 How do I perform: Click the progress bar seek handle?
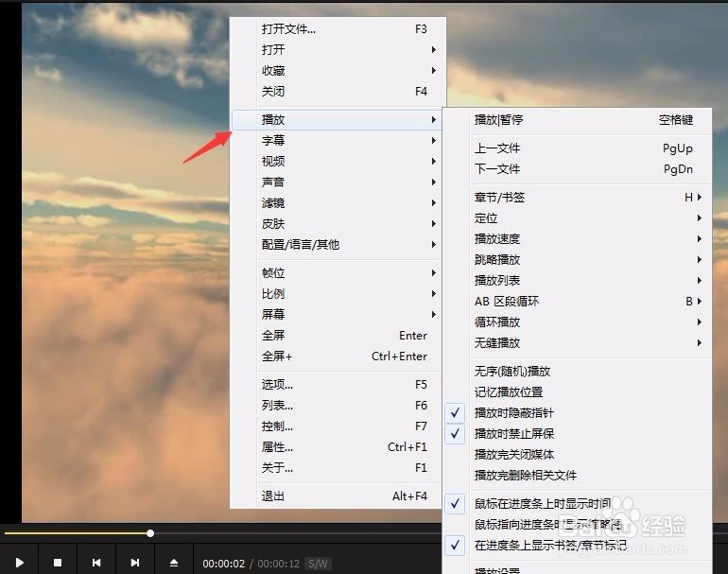pyautogui.click(x=150, y=533)
